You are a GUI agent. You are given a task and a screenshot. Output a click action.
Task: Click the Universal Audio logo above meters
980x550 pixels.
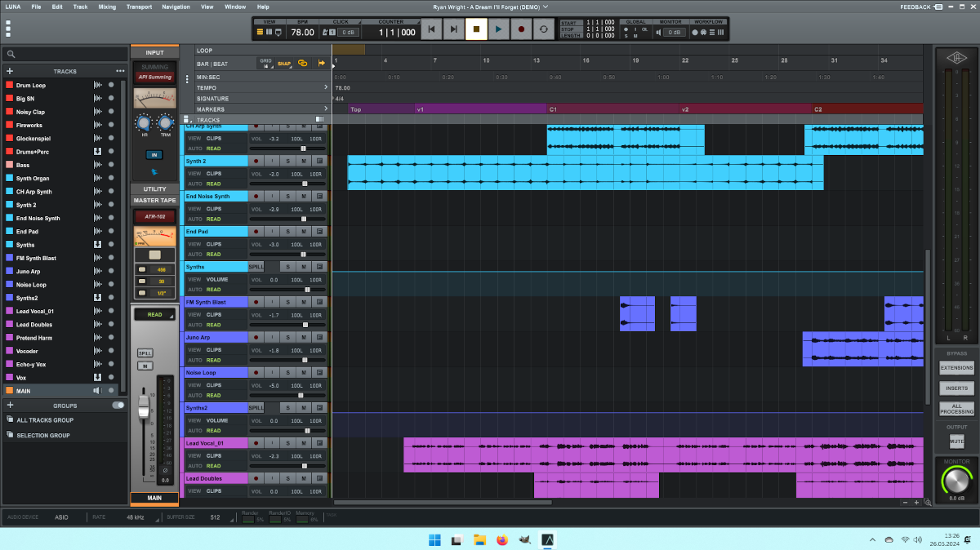[956, 57]
